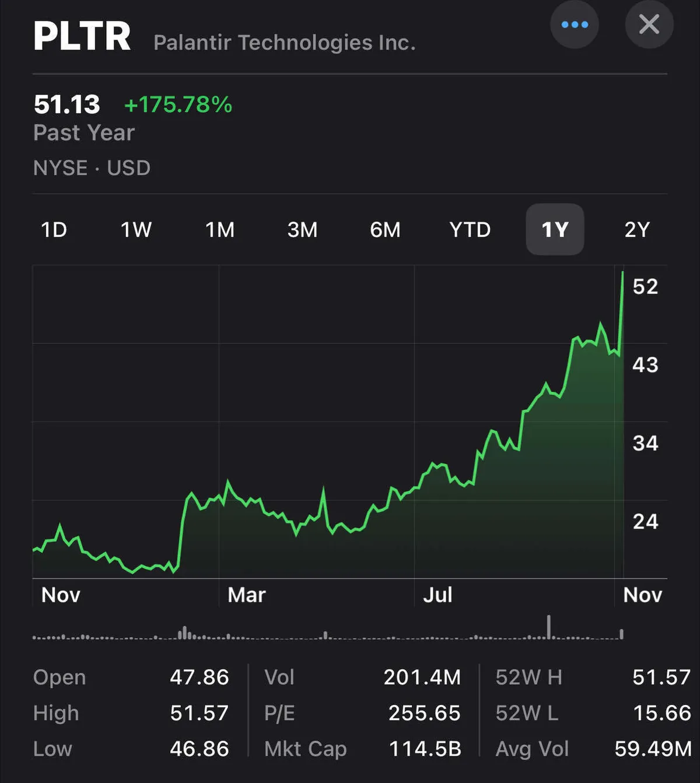
Task: Switch chart to 2Y range
Action: click(x=637, y=230)
